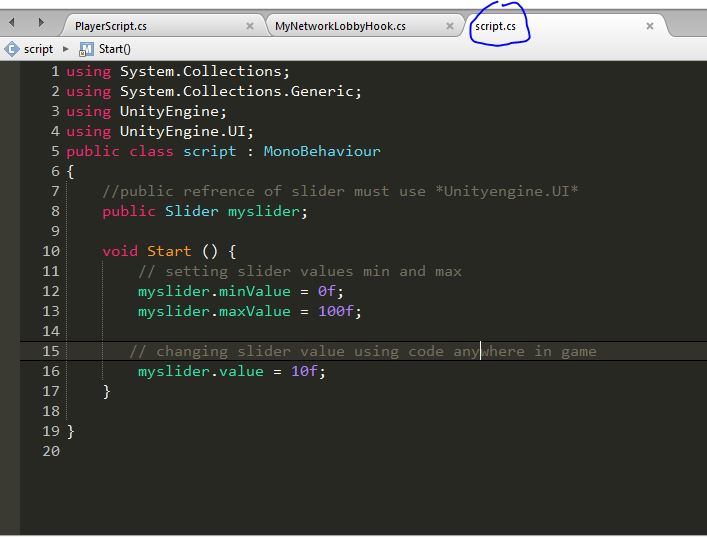The width and height of the screenshot is (707, 537).
Task: Click the word class on line 5
Action: 151,151
